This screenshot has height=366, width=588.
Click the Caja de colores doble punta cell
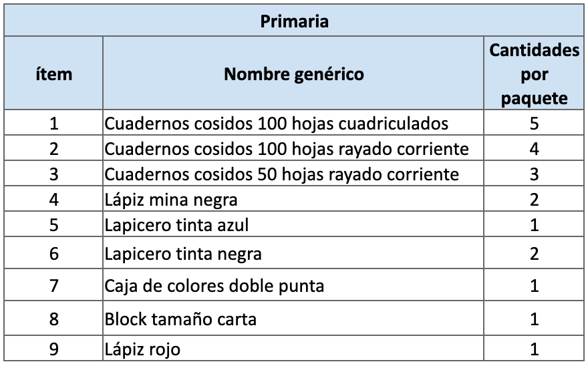(x=214, y=287)
